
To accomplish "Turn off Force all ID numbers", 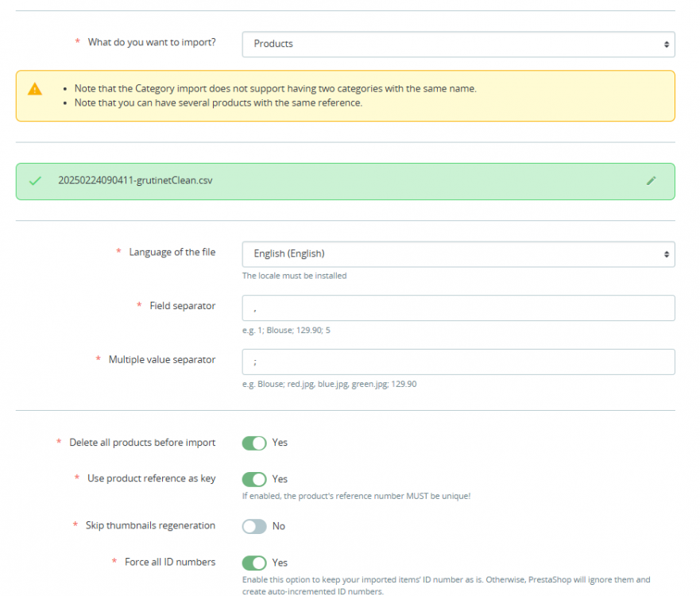I will click(254, 563).
